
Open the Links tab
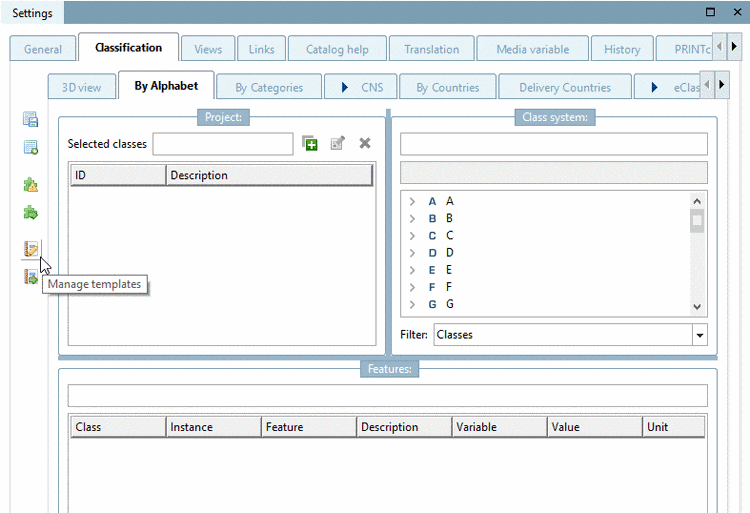click(x=262, y=49)
